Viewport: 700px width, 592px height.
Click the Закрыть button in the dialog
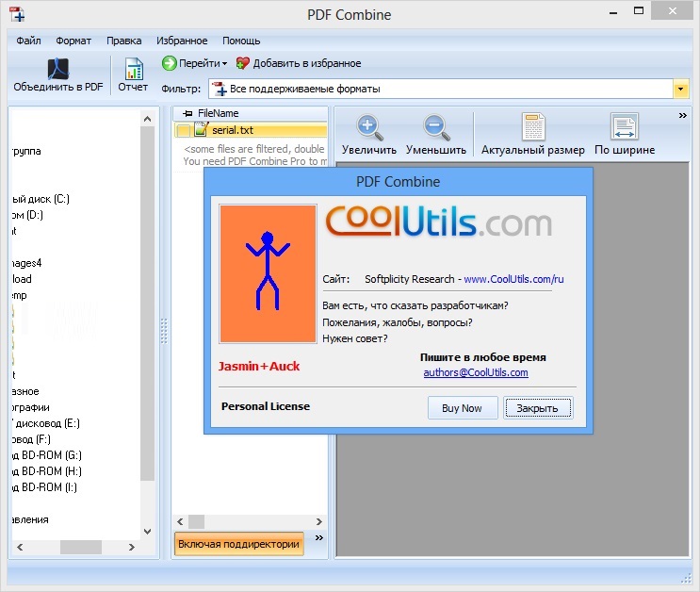pyautogui.click(x=538, y=408)
